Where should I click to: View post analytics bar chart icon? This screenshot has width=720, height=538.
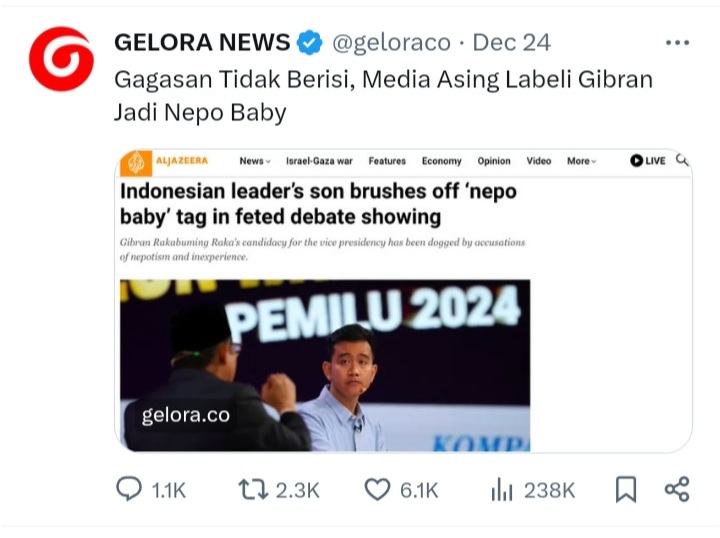502,489
